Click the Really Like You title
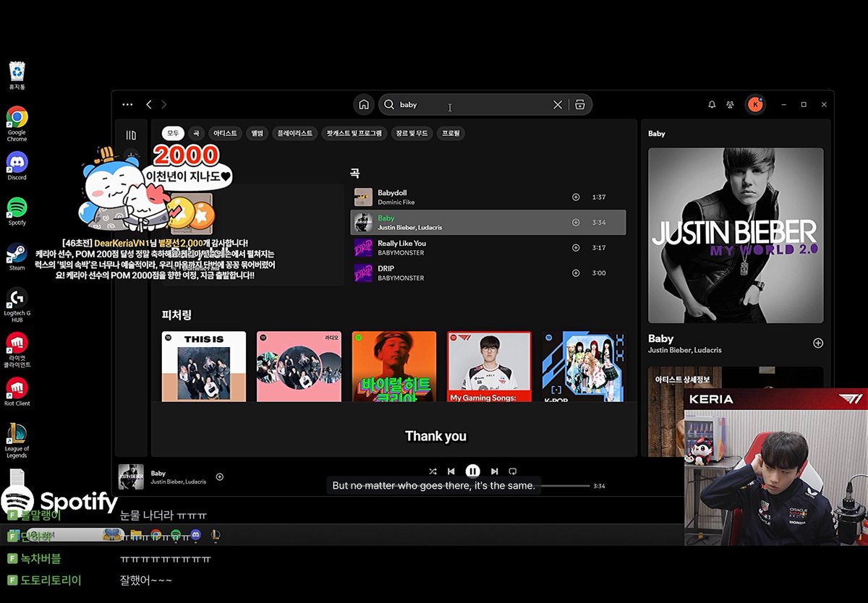Viewport: 868px width, 603px height. 401,244
